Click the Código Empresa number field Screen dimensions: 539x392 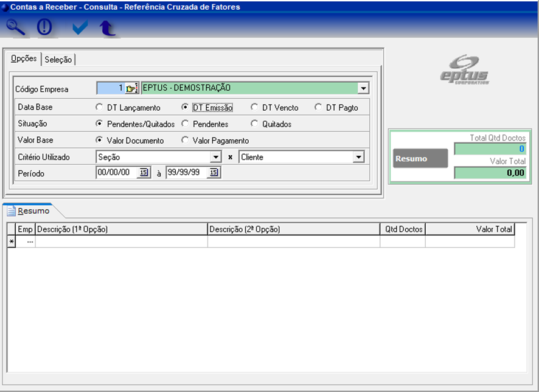click(111, 88)
